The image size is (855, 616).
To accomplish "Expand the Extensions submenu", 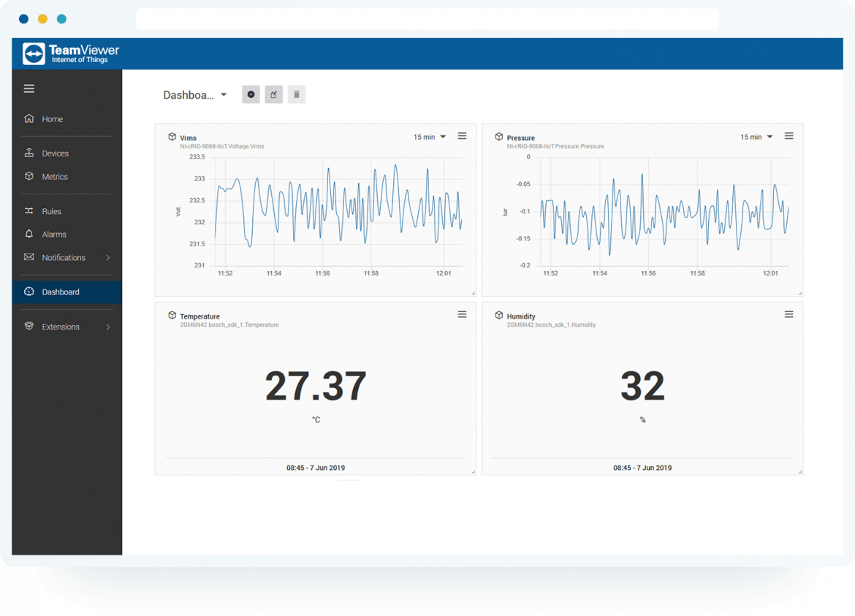I will point(108,327).
